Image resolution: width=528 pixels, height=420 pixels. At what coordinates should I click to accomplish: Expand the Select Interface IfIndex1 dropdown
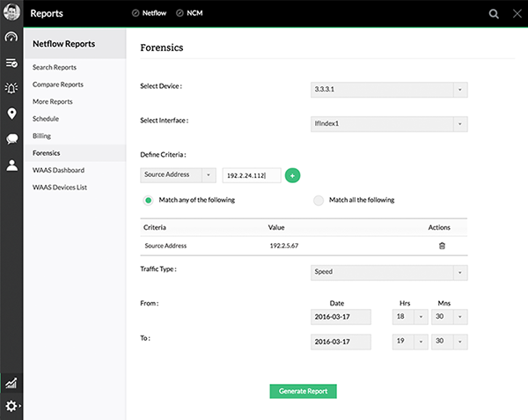389,124
